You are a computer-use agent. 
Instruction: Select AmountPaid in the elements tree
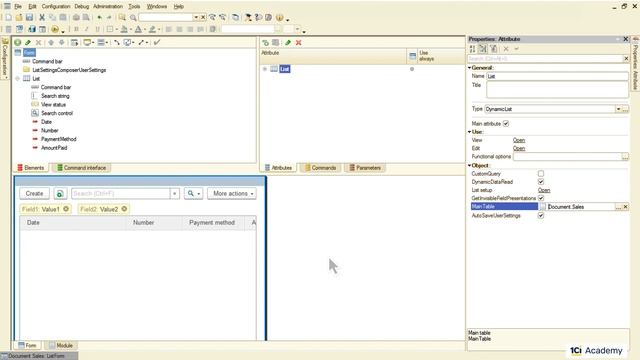point(54,148)
